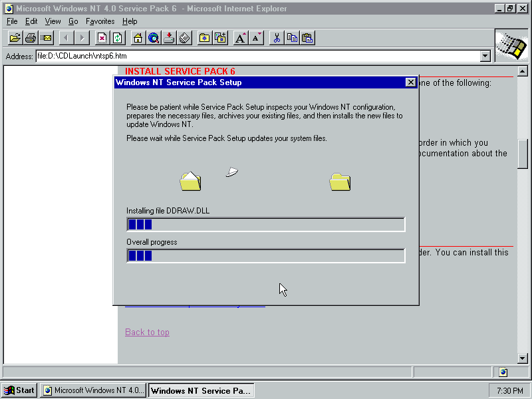Screen dimensions: 532x399
Task: Click the Overall progress bar
Action: (x=265, y=256)
